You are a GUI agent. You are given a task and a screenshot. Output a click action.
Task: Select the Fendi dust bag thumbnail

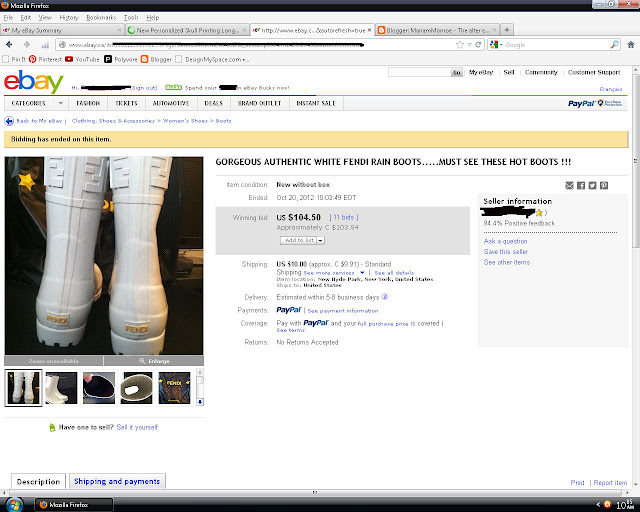pyautogui.click(x=174, y=388)
